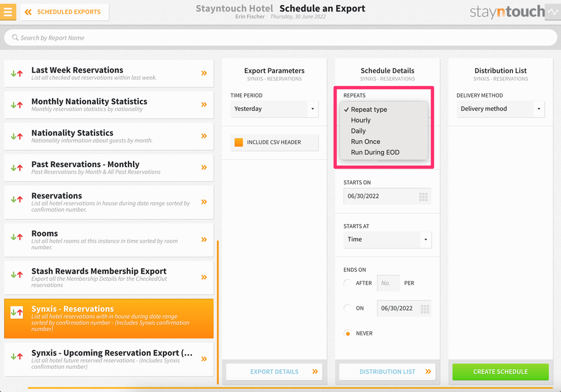
Task: Open Nationality Statistics via double chevron
Action: [204, 136]
